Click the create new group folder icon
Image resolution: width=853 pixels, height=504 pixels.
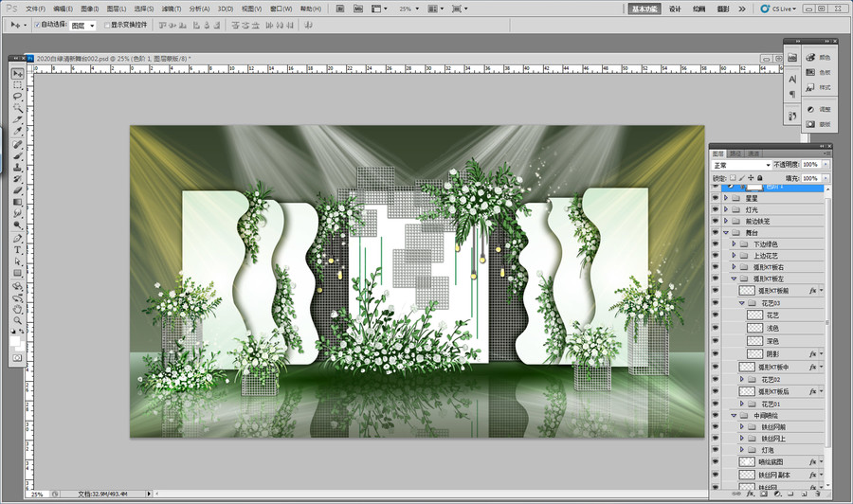coord(790,494)
